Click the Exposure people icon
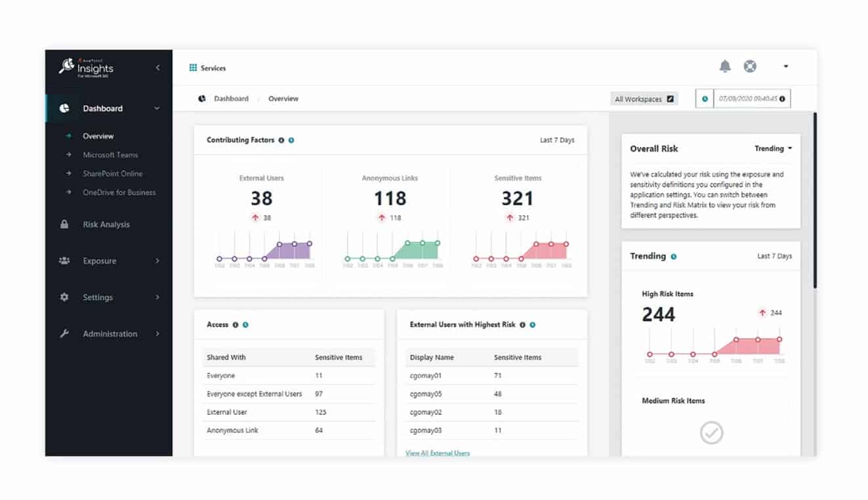Image resolution: width=868 pixels, height=500 pixels. 64,260
